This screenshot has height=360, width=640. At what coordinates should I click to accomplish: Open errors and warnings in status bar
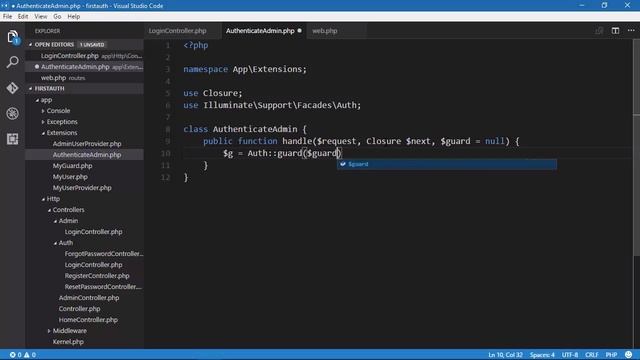[x=23, y=355]
